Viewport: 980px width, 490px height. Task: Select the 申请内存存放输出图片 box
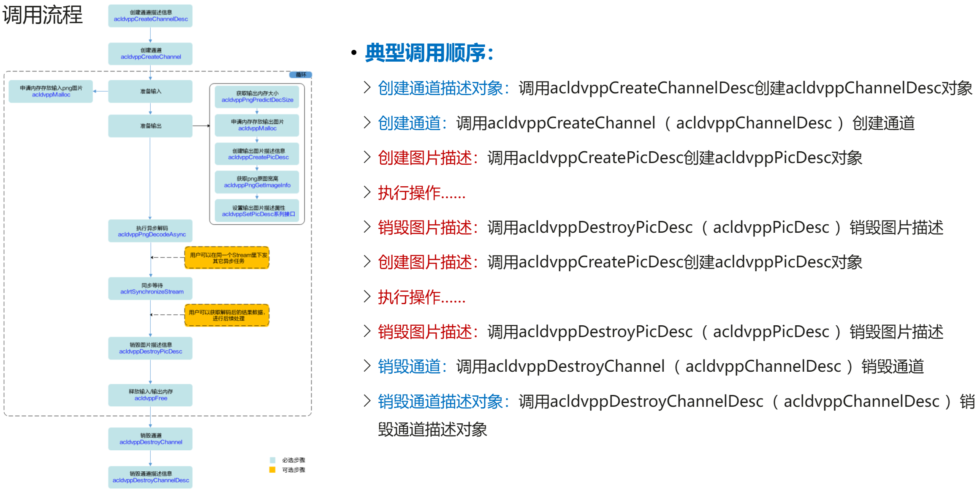coord(257,125)
